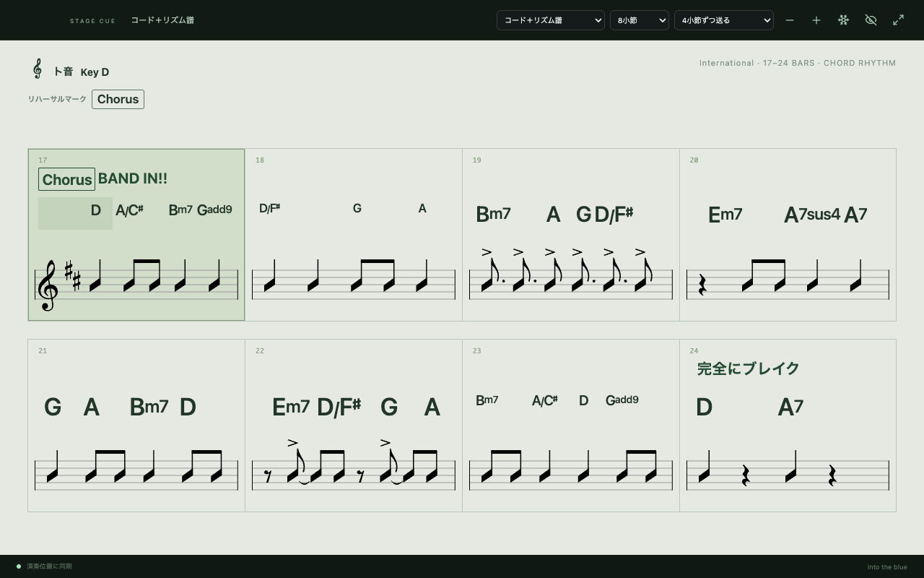This screenshot has width=924, height=578.
Task: Click the A7 chord in bar 24
Action: coord(790,407)
